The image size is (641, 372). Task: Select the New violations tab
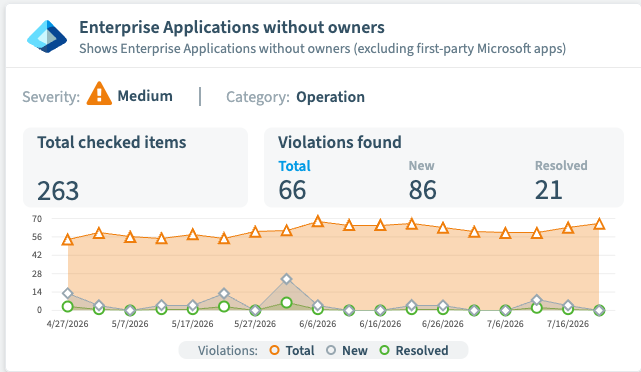pyautogui.click(x=421, y=166)
